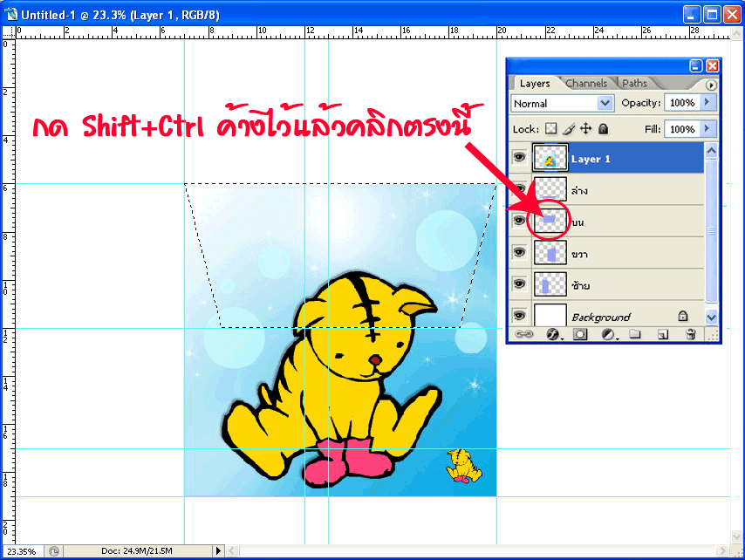Click the link layers icon
Screen dimensions: 745x560
click(x=524, y=334)
